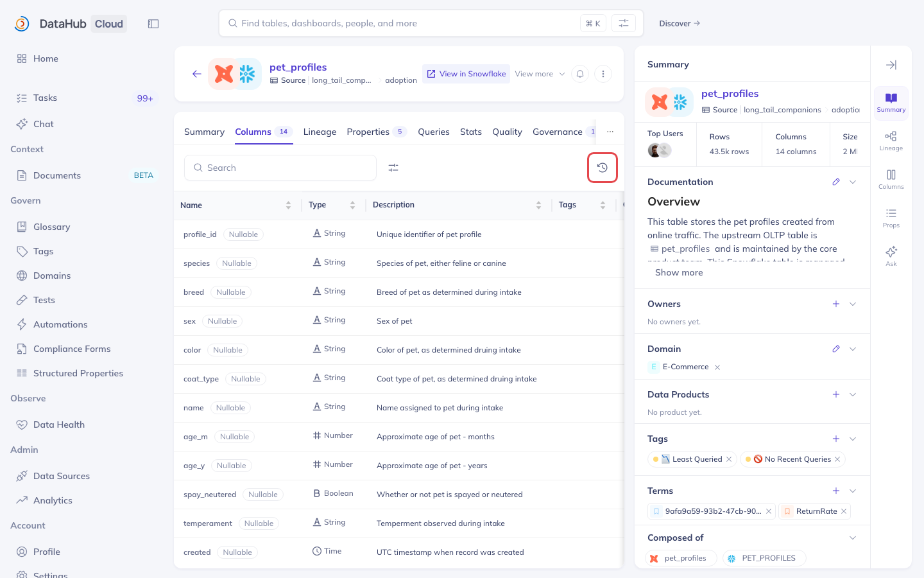The height and width of the screenshot is (578, 924).
Task: Add a data product with plus icon
Action: click(836, 394)
